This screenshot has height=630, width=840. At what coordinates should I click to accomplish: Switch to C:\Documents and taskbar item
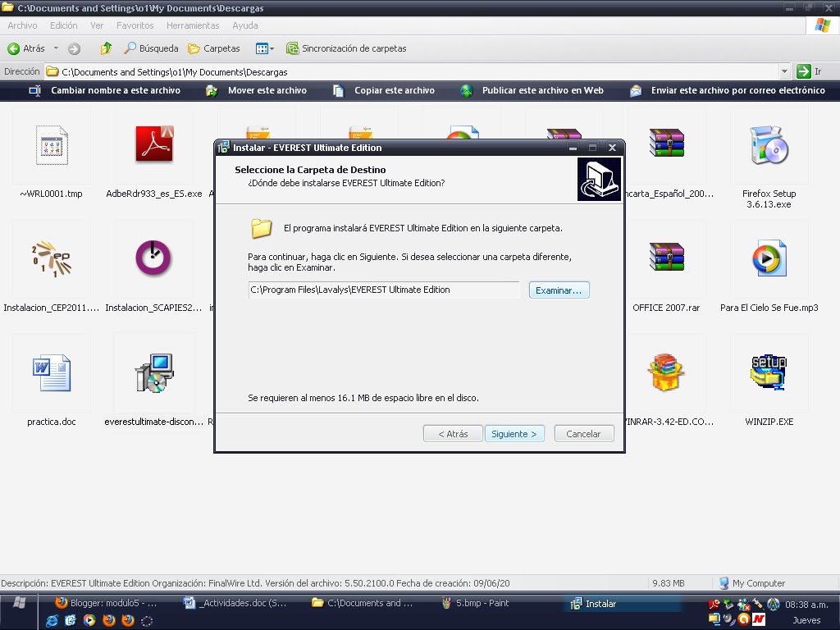pyautogui.click(x=363, y=603)
